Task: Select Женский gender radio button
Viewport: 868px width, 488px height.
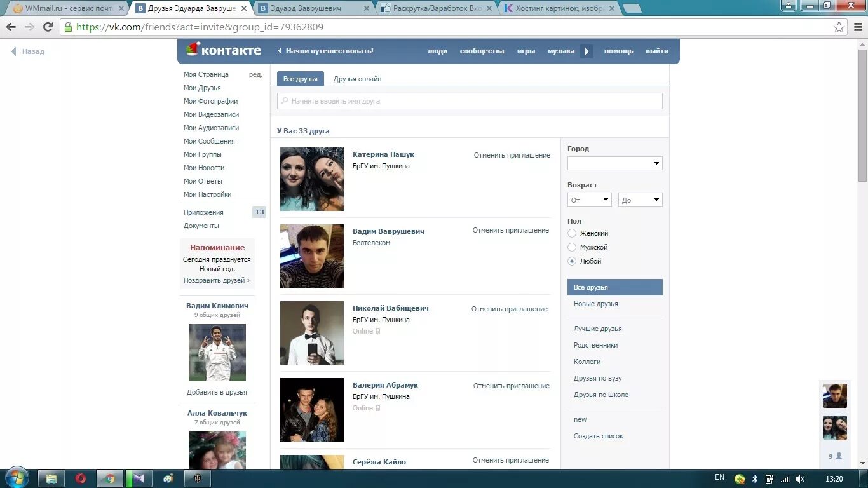Action: pos(572,233)
